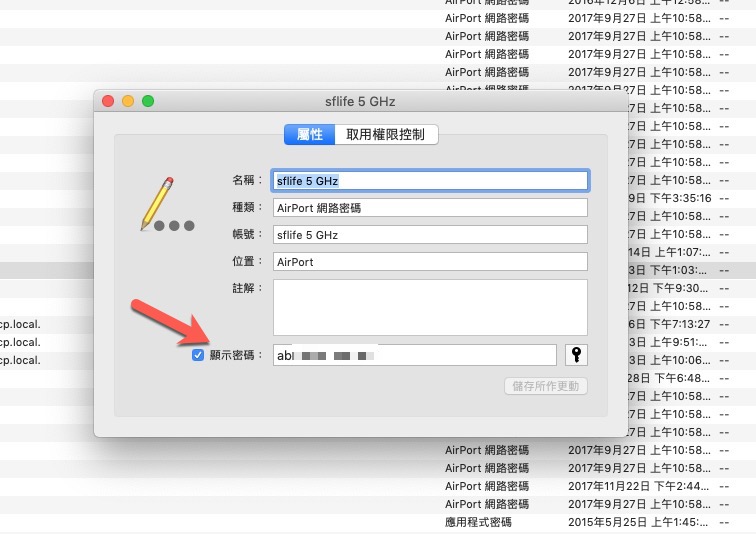Click the list date ending 6日 下午7:13:27
Screen dimensions: 756x534
click(x=669, y=324)
